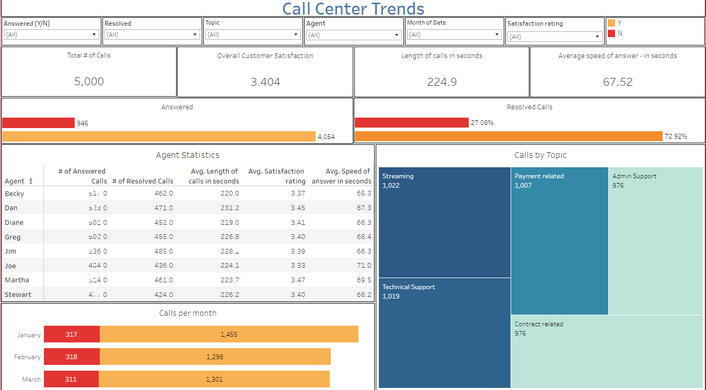The width and height of the screenshot is (706, 390).
Task: Click Jim's resolved calls value 485.0
Action: 163,251
